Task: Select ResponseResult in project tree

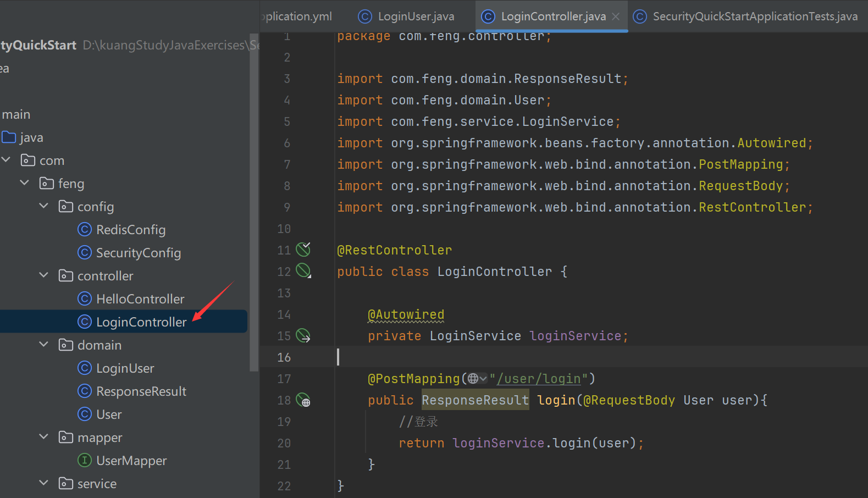Action: click(141, 391)
